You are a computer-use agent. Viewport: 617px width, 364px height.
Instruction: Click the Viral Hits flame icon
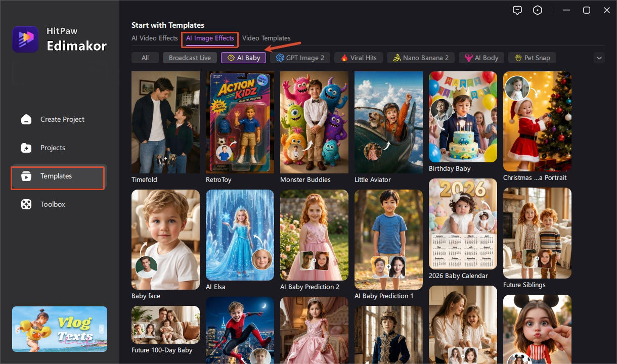(x=344, y=58)
